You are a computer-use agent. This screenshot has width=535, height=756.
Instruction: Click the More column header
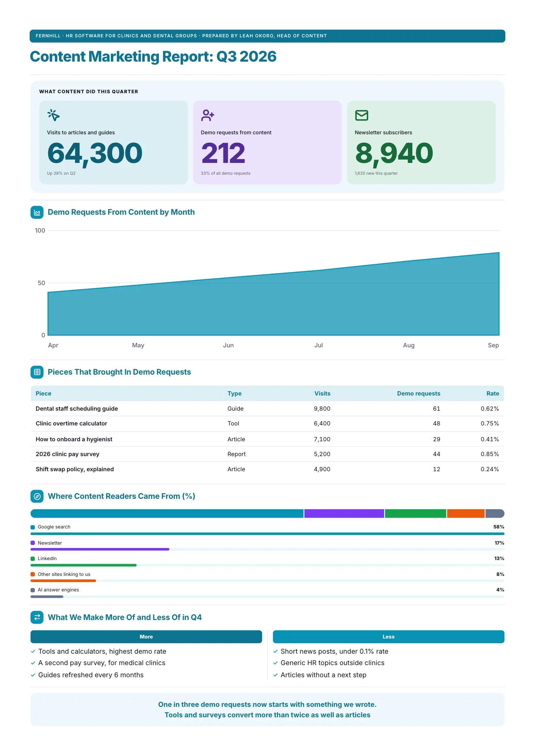(x=146, y=637)
